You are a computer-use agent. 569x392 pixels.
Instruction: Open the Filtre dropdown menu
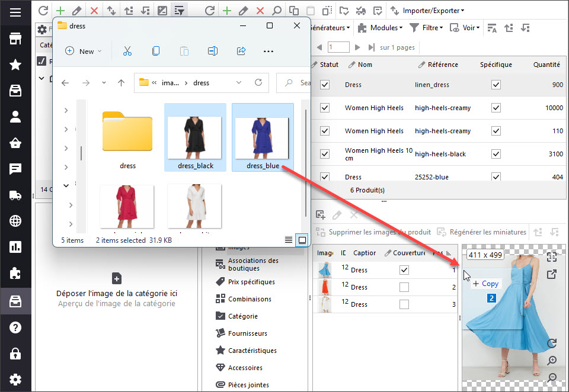(x=426, y=28)
